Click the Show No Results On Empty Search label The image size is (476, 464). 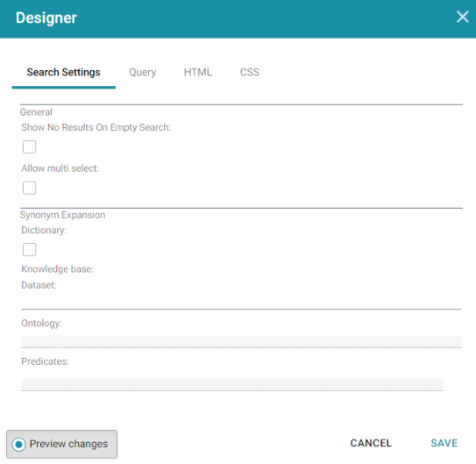click(x=96, y=127)
